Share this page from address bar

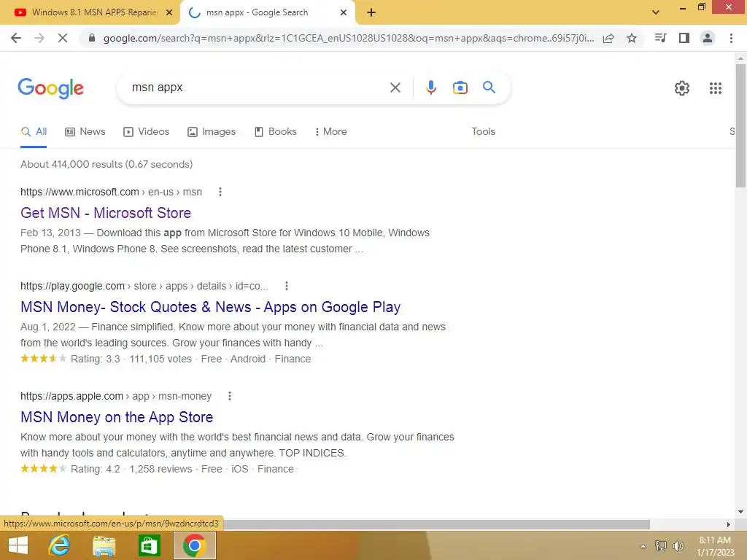[x=608, y=38]
